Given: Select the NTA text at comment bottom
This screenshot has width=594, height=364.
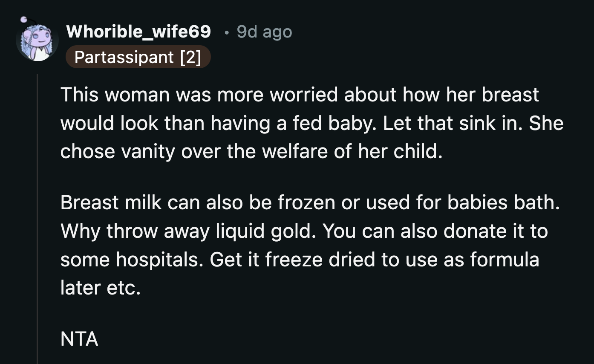Looking at the screenshot, I should click(x=79, y=339).
